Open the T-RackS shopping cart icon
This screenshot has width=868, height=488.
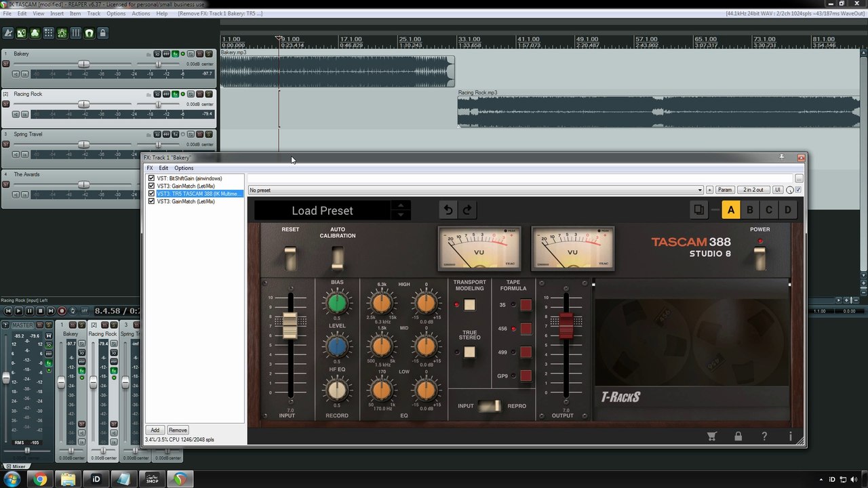[711, 436]
